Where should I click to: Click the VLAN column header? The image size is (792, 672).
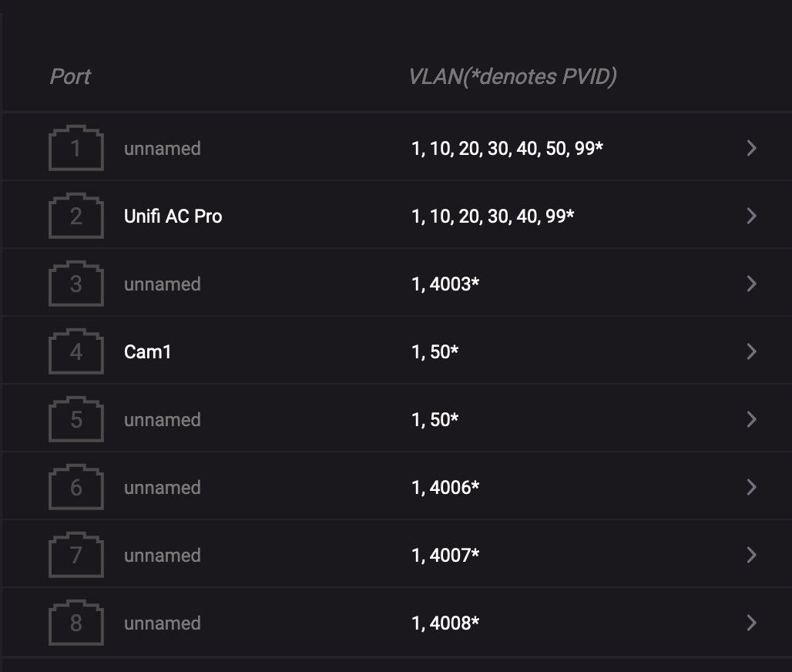coord(514,76)
